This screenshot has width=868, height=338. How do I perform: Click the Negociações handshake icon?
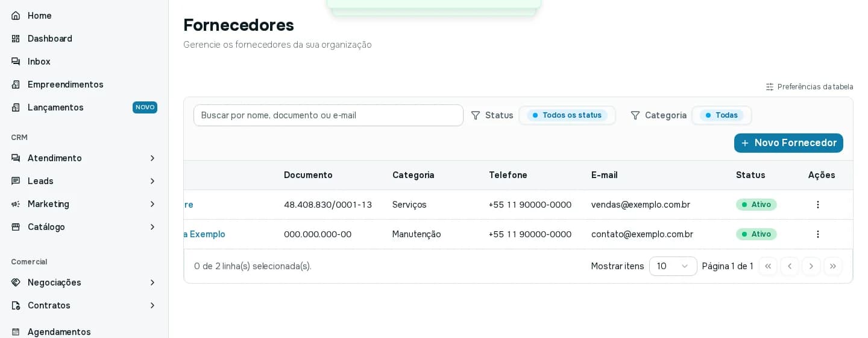coord(16,282)
